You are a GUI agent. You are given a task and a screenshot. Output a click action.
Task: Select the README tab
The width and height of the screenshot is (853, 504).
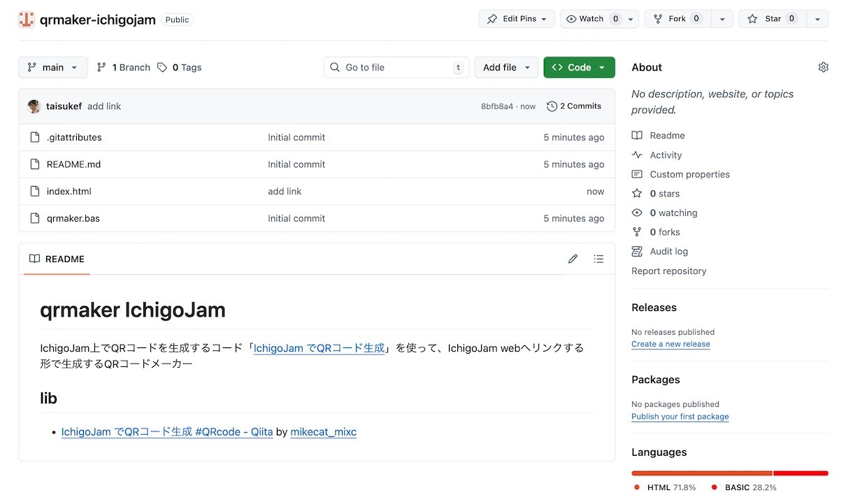click(57, 259)
